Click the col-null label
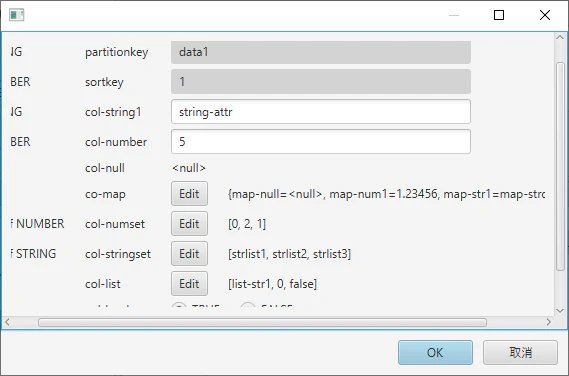The width and height of the screenshot is (569, 376). tap(105, 168)
